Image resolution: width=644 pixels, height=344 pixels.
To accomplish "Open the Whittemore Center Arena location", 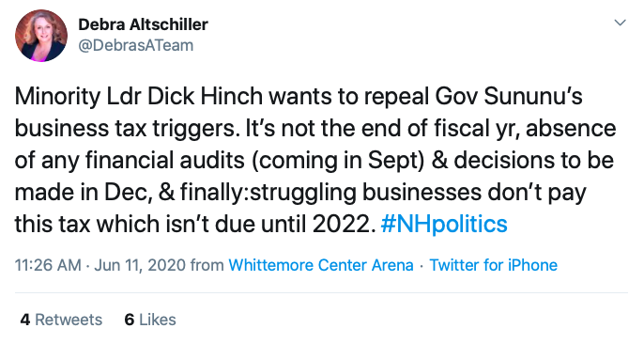I will 321,265.
